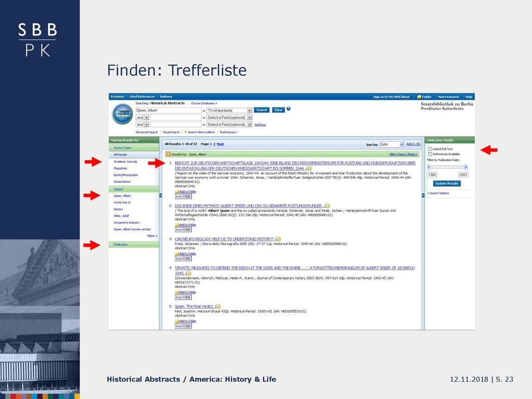Screen dimensions: 532x399
Task: Open the Visual Search link
Action: click(x=171, y=132)
